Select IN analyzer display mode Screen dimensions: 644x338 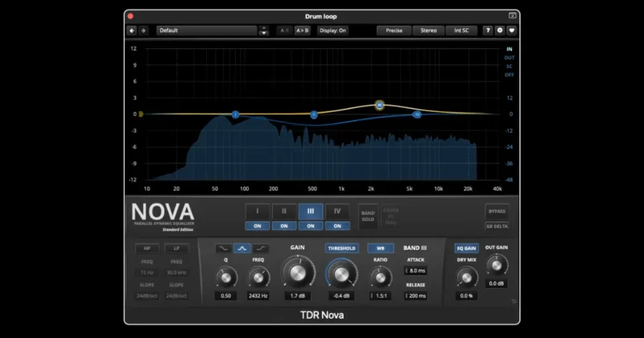510,49
